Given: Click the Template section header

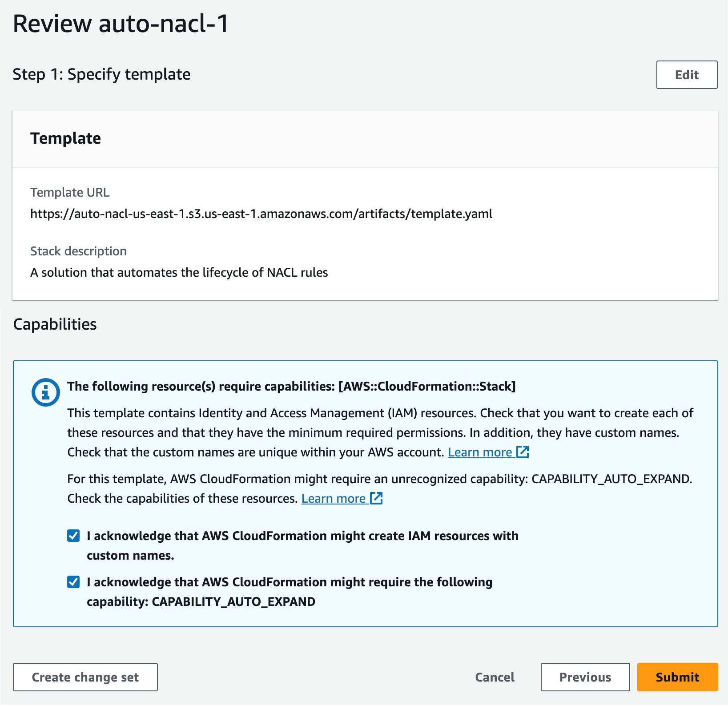Looking at the screenshot, I should pyautogui.click(x=65, y=138).
